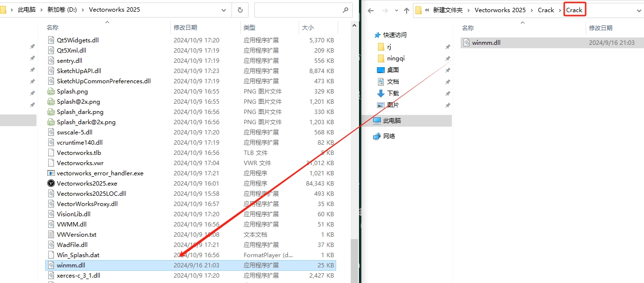Click the Quick access star icon

(x=377, y=35)
